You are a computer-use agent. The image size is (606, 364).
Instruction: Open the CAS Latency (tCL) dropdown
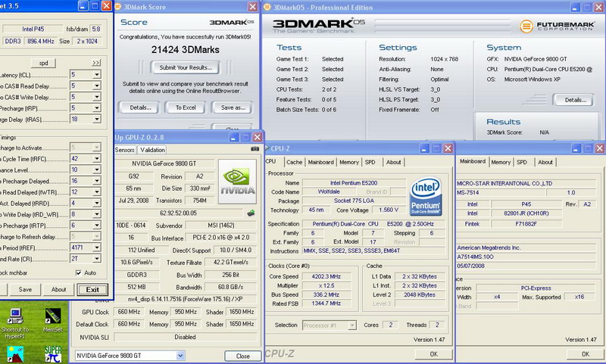pos(97,74)
